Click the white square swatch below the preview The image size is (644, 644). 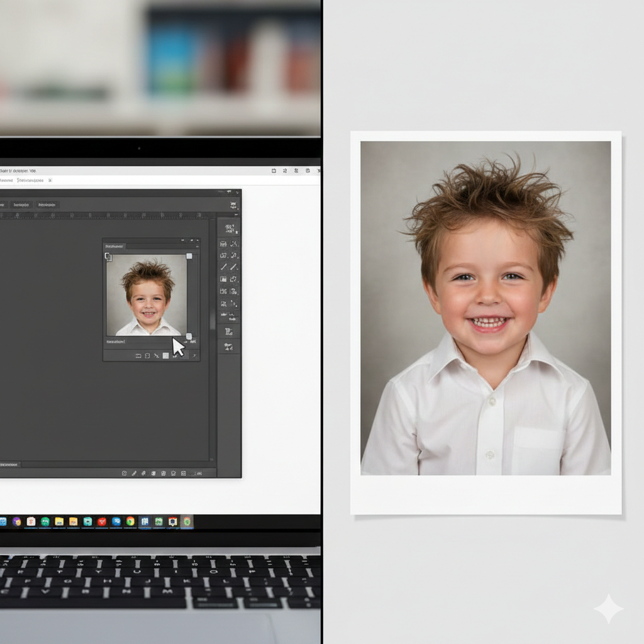[x=165, y=355]
